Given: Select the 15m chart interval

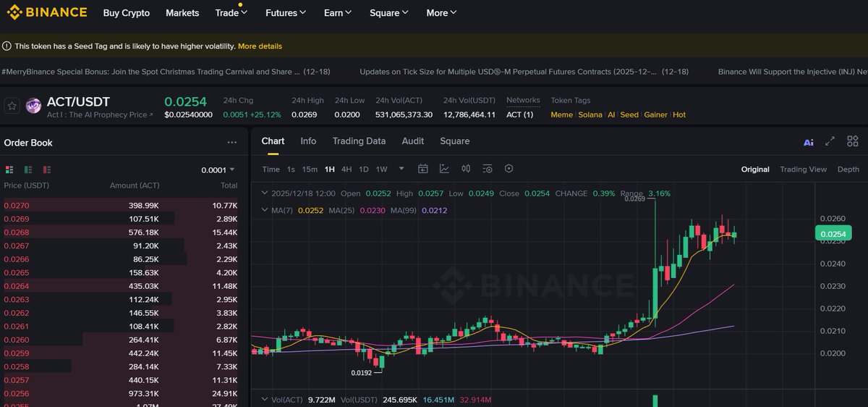Looking at the screenshot, I should pyautogui.click(x=310, y=169).
